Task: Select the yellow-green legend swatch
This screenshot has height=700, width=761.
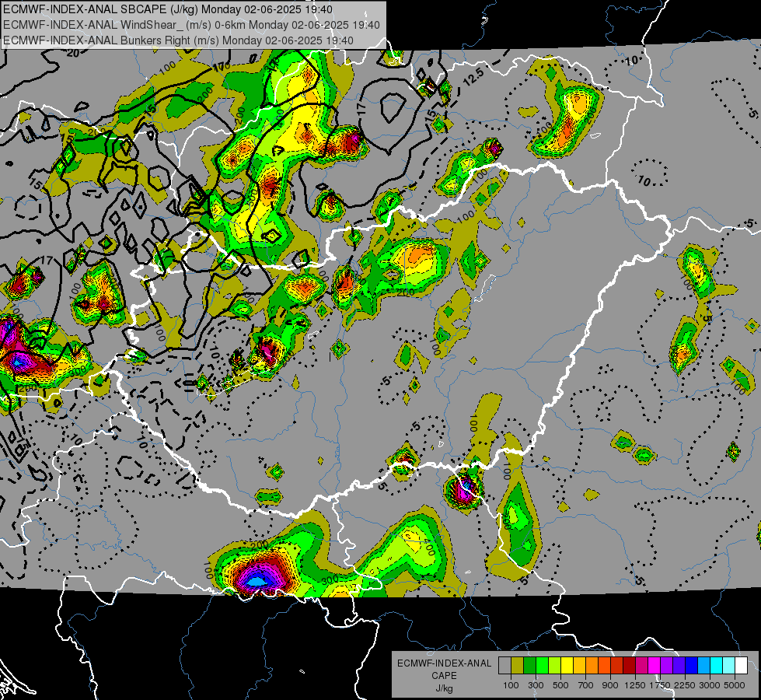Action: [554, 665]
